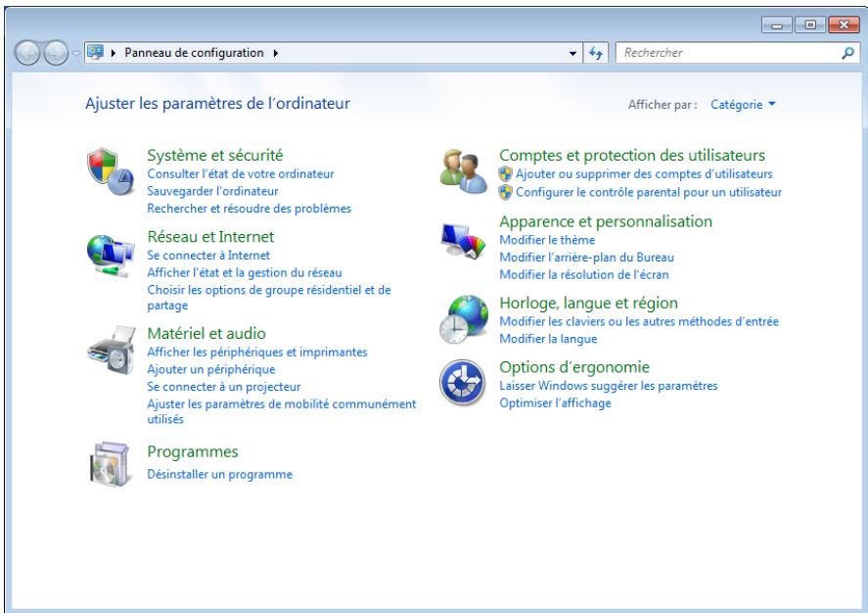Open Rechercher et résoudre des problèmes

[250, 209]
